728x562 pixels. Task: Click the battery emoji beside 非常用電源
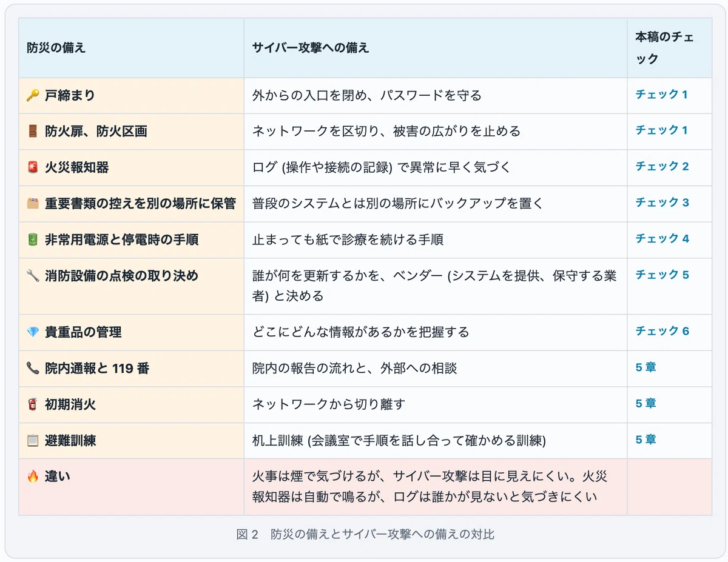(33, 239)
